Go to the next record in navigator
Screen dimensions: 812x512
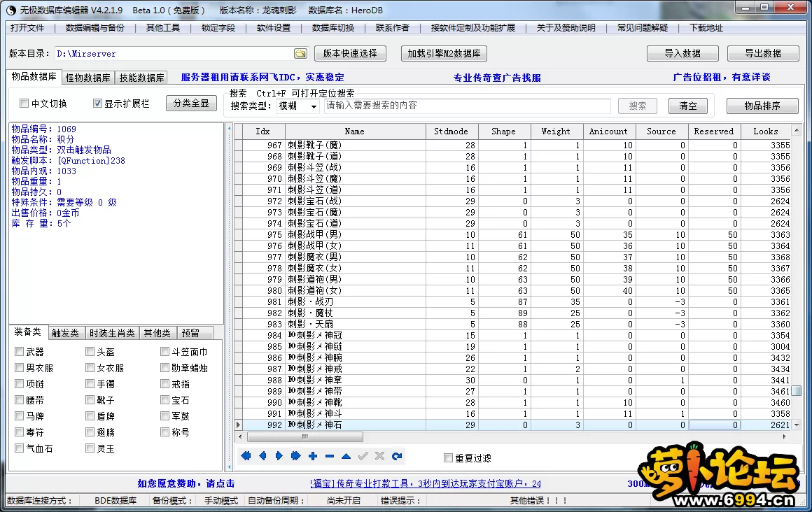coord(279,456)
